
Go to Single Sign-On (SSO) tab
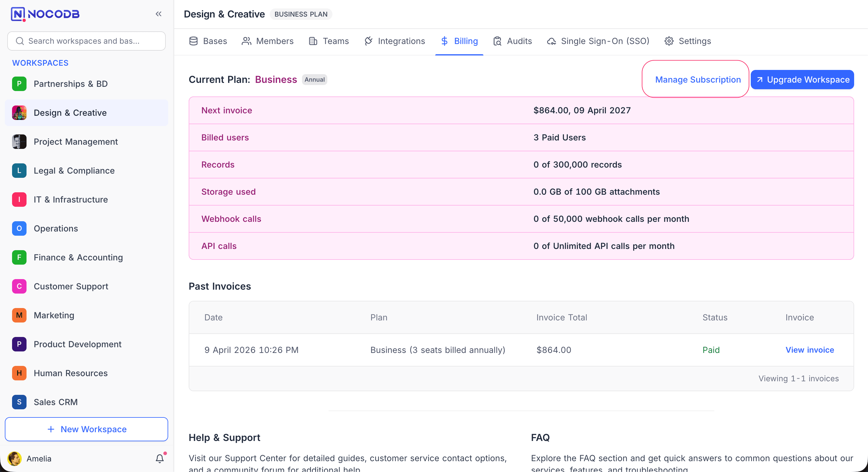(x=598, y=41)
